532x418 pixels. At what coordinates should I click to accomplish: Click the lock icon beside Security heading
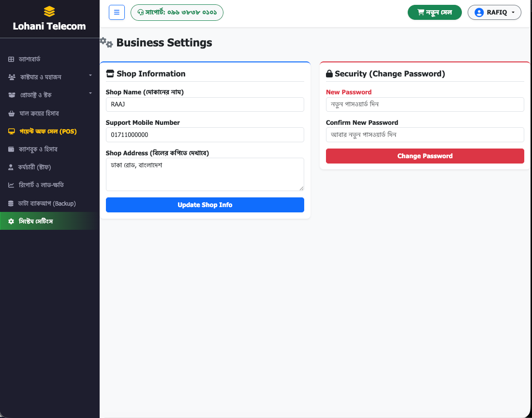tap(329, 74)
